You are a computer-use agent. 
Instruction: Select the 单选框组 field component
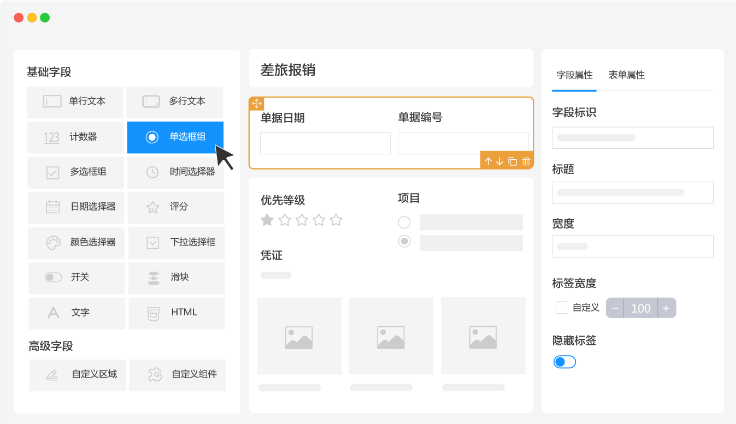point(175,137)
